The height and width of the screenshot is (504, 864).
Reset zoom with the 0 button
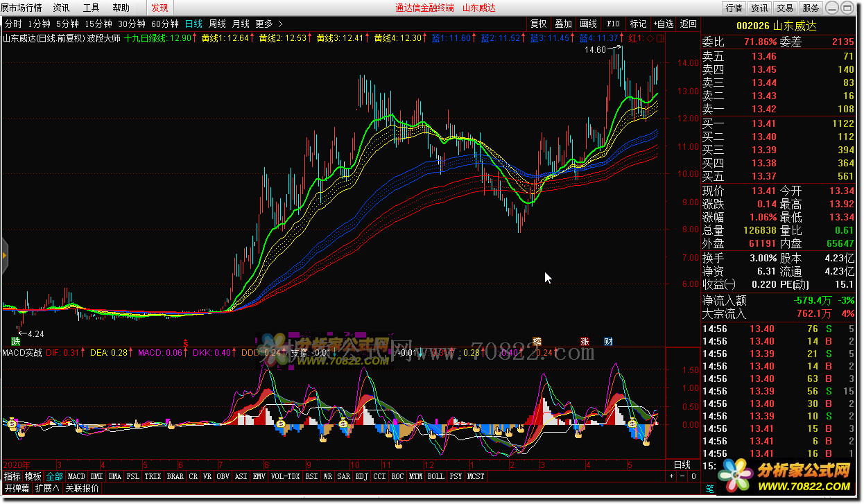694,476
